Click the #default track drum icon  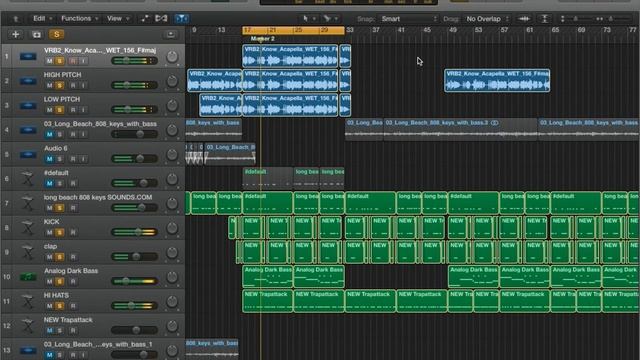coord(28,179)
